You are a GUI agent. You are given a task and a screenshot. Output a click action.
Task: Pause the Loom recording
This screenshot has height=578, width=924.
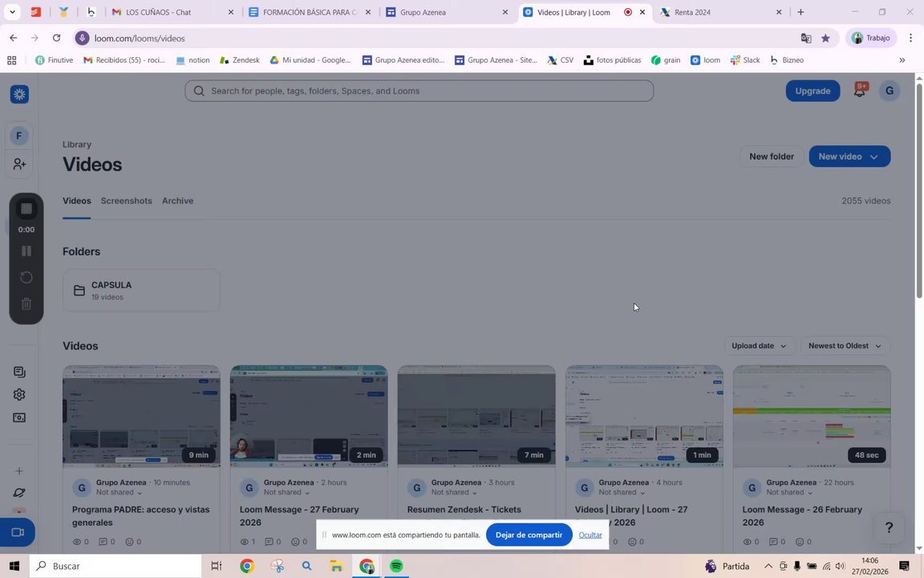[26, 250]
